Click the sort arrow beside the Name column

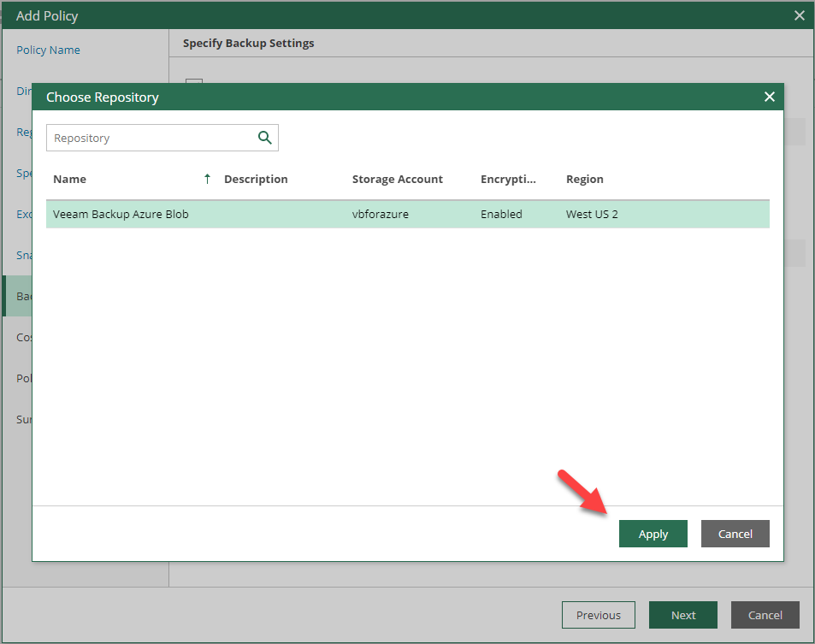[206, 179]
